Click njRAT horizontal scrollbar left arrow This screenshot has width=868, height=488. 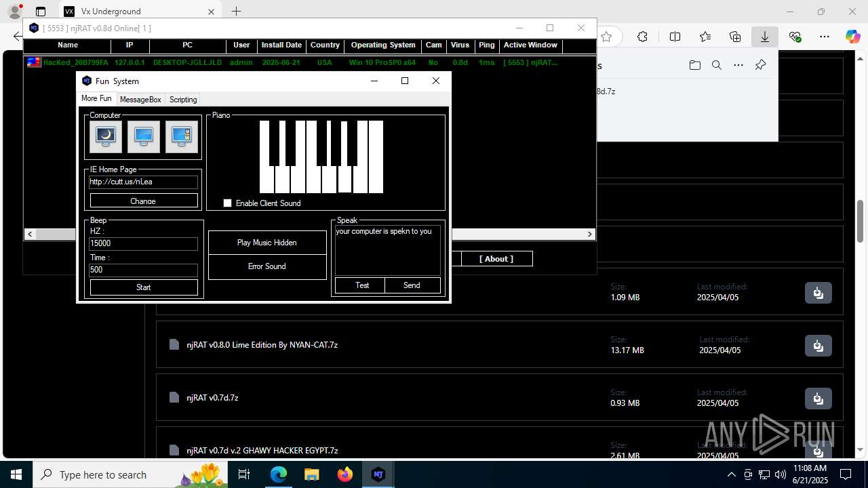(x=30, y=235)
